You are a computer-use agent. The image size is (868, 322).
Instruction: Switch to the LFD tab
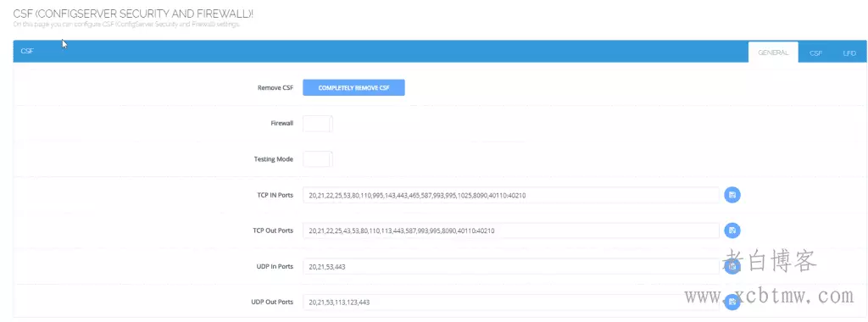coord(849,53)
